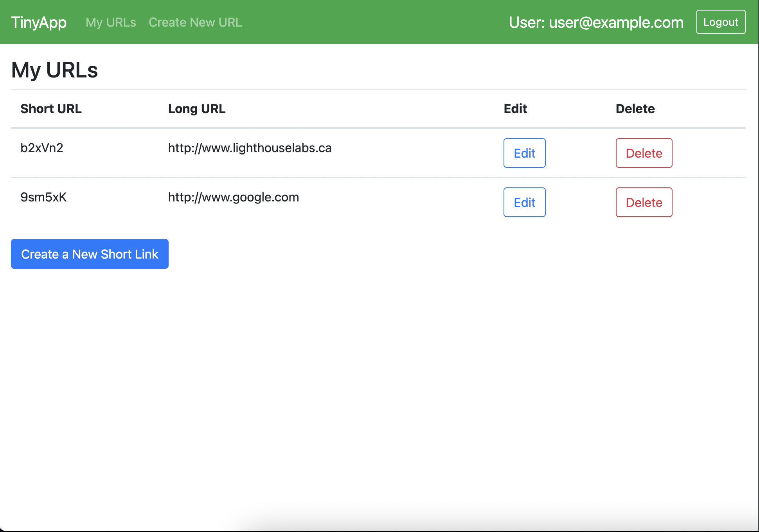The width and height of the screenshot is (759, 532).
Task: Edit the 9sm5xK short URL
Action: point(524,202)
